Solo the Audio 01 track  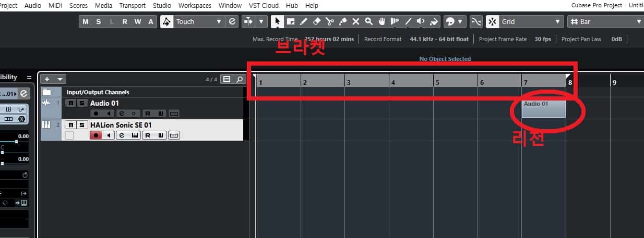[x=81, y=103]
